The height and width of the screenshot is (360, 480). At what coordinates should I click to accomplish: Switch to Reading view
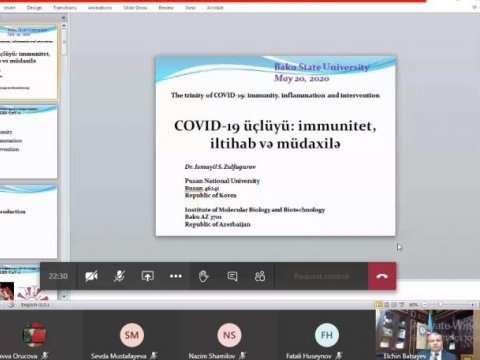coord(394,304)
